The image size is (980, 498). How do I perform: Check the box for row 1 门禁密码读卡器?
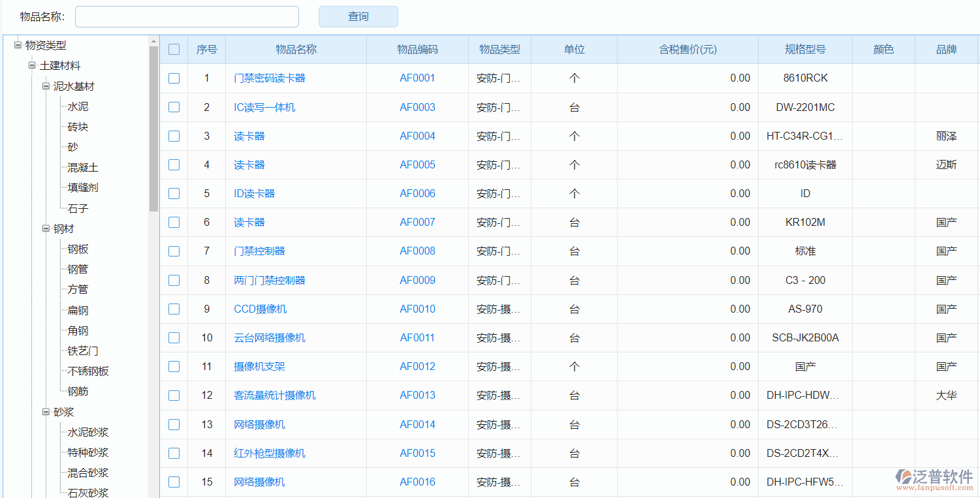pos(174,78)
